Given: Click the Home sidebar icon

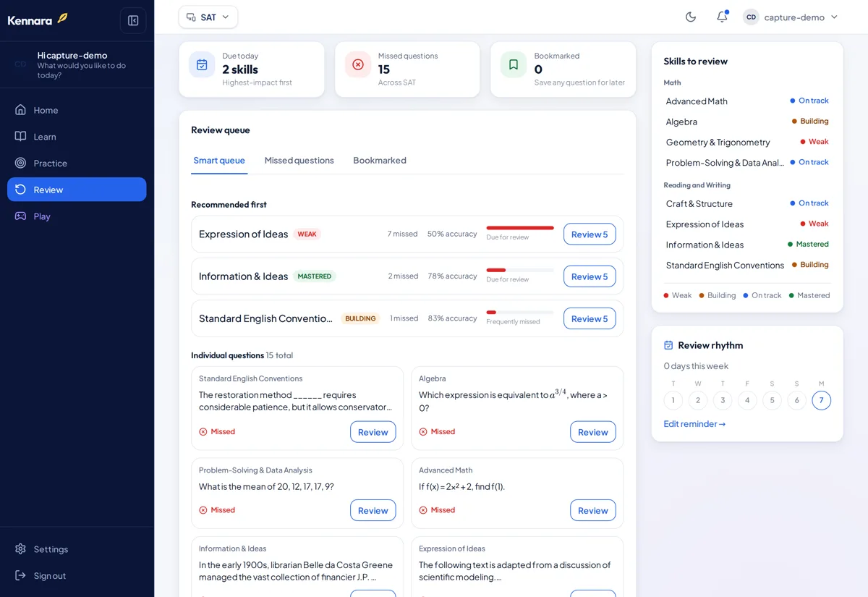Looking at the screenshot, I should (20, 110).
